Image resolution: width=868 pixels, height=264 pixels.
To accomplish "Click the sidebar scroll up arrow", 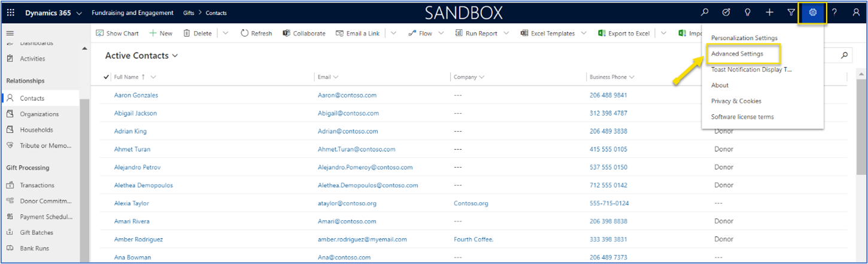I will point(84,49).
